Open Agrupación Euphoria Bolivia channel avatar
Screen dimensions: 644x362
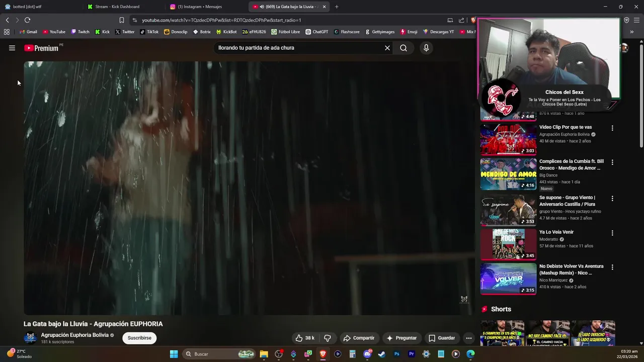[x=30, y=338]
